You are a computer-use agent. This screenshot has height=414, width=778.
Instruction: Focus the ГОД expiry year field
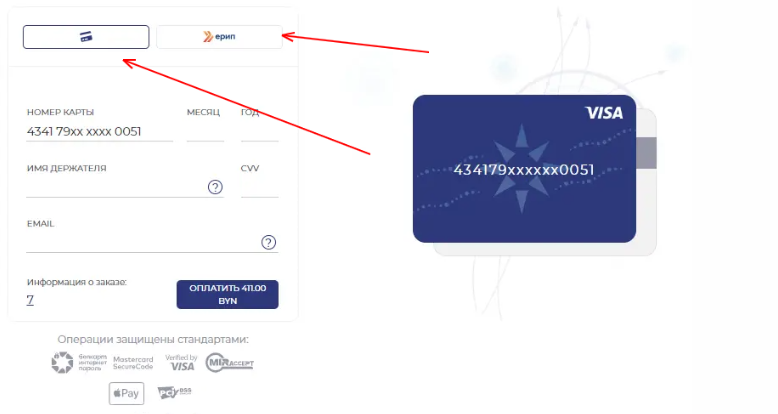pos(259,132)
